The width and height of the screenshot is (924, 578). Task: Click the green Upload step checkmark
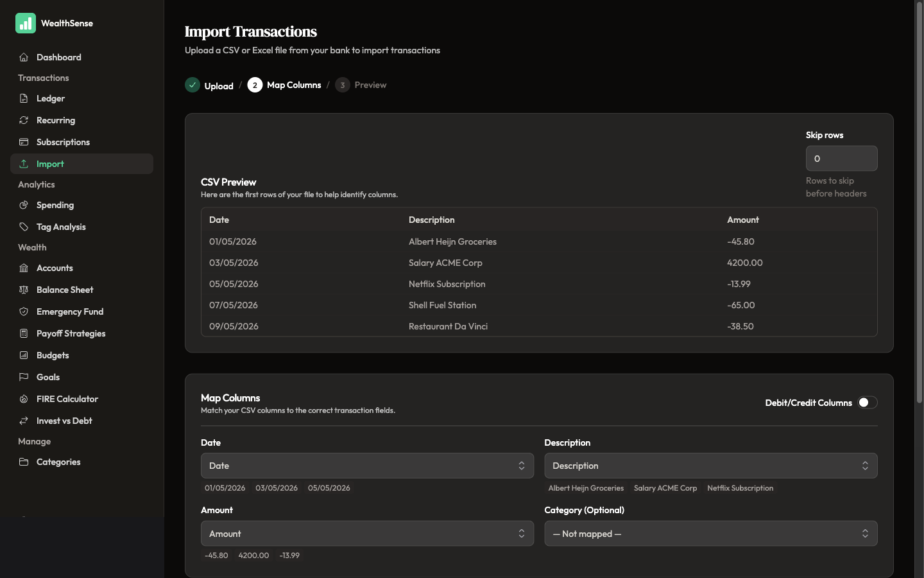pyautogui.click(x=193, y=85)
